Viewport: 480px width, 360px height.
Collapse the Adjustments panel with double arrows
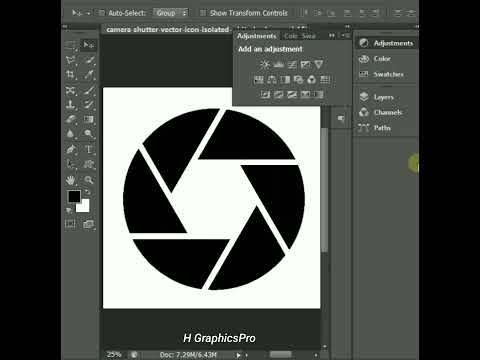[332, 35]
